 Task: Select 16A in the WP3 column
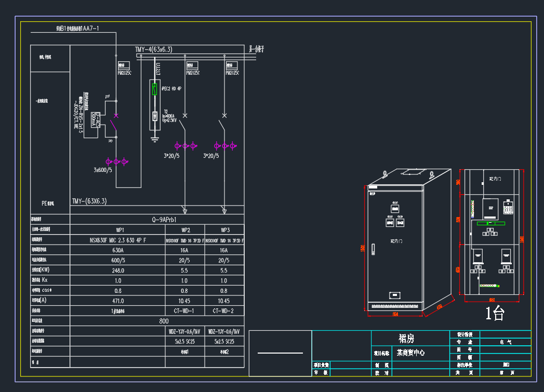[224, 250]
